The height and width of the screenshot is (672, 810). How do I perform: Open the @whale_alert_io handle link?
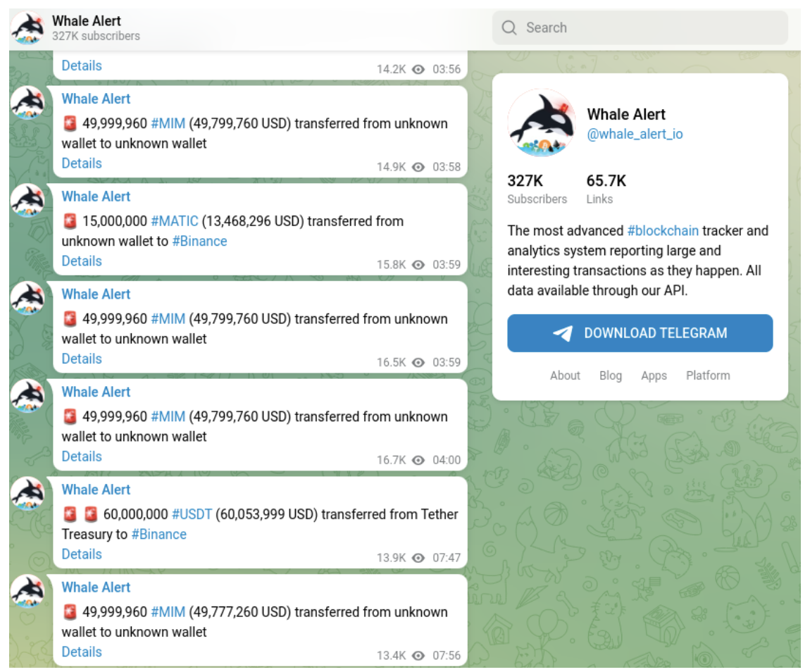(x=635, y=135)
